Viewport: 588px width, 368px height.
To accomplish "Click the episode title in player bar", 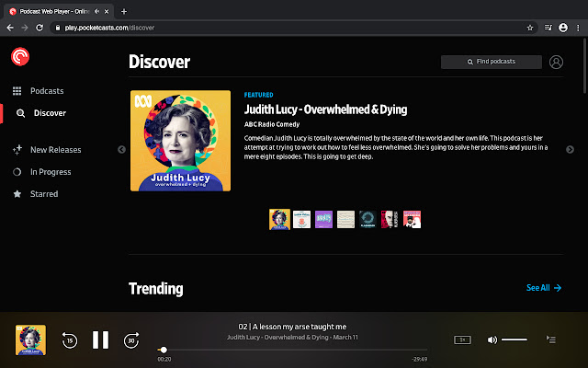I will pos(292,327).
